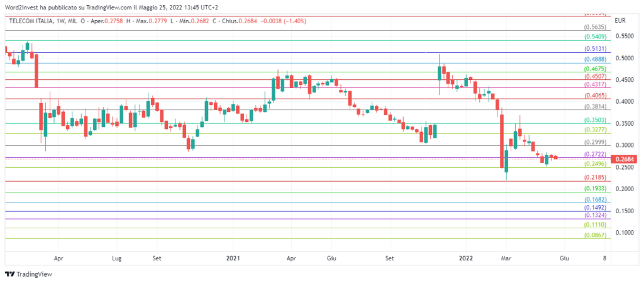The image size is (644, 283).
Task: Click the 8 label on time axis
Action: 604,258
